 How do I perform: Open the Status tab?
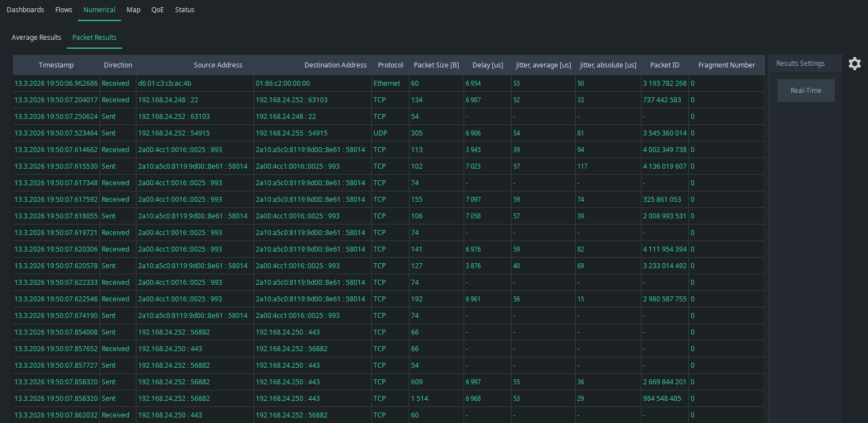(x=185, y=10)
